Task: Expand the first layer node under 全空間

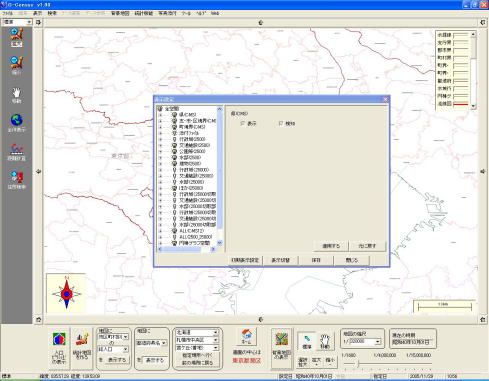Action: [160, 115]
